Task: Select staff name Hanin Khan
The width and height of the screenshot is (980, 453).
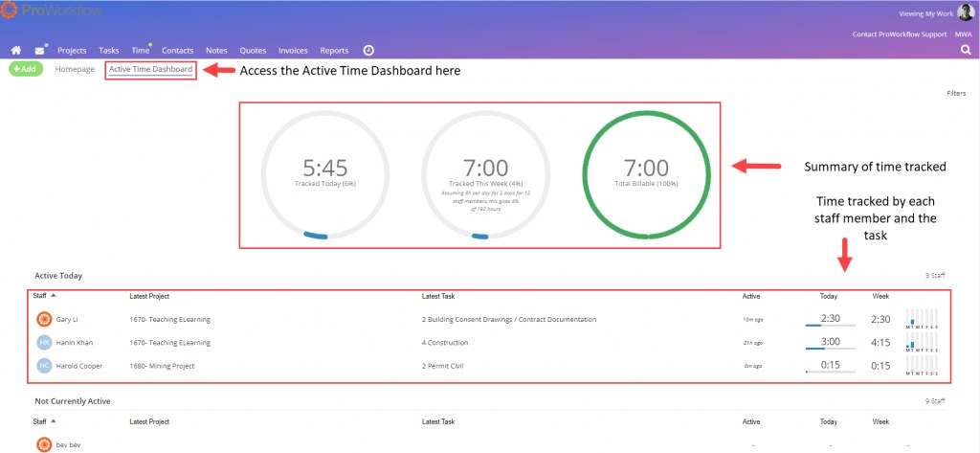Action: click(x=74, y=342)
